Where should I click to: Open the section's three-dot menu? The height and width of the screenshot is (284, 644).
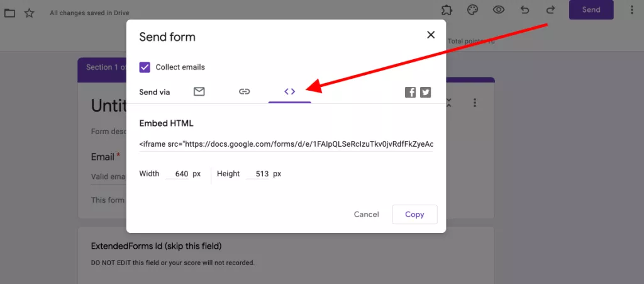(x=475, y=103)
